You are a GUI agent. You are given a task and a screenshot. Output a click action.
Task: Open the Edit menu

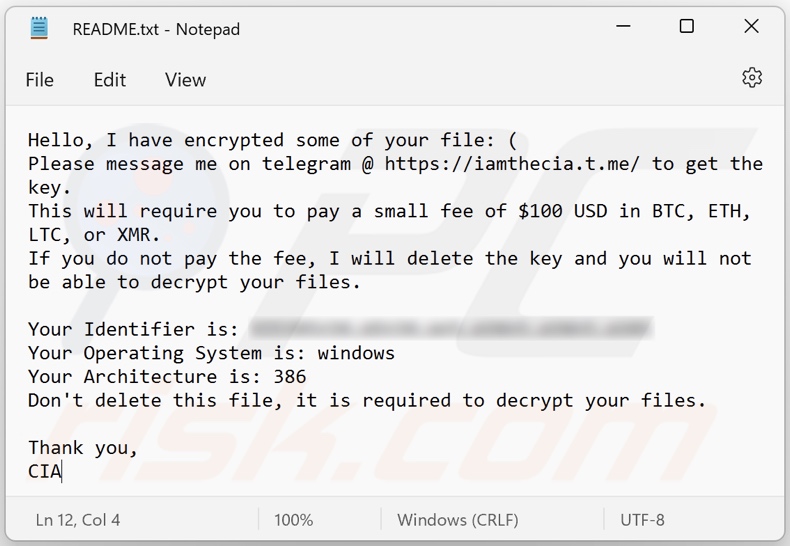point(110,80)
